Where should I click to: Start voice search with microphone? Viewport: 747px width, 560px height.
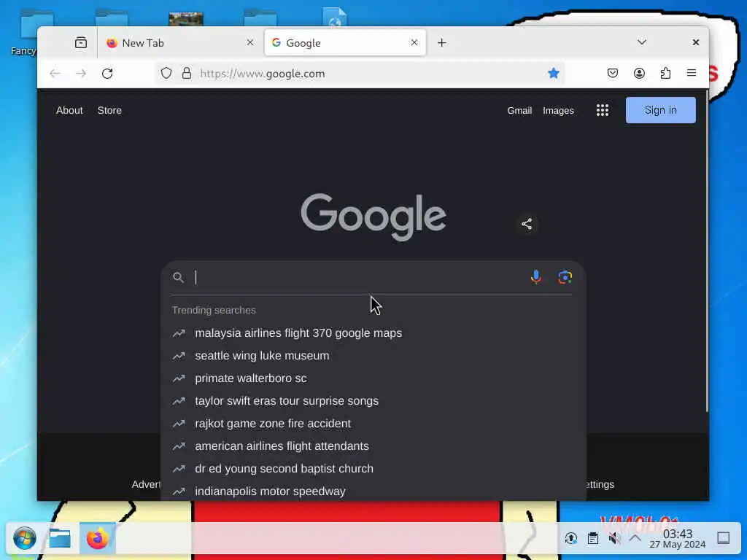click(536, 277)
